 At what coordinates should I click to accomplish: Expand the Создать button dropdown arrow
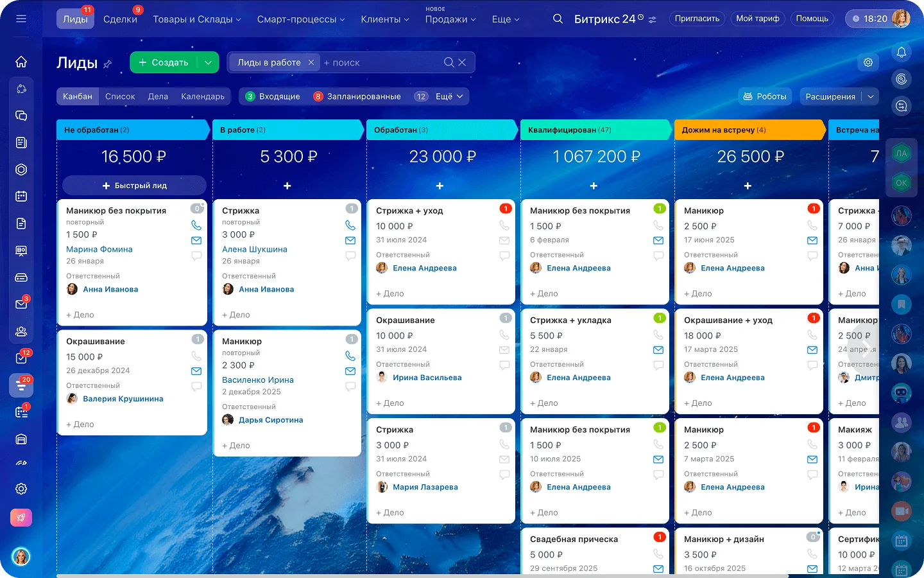pyautogui.click(x=207, y=62)
